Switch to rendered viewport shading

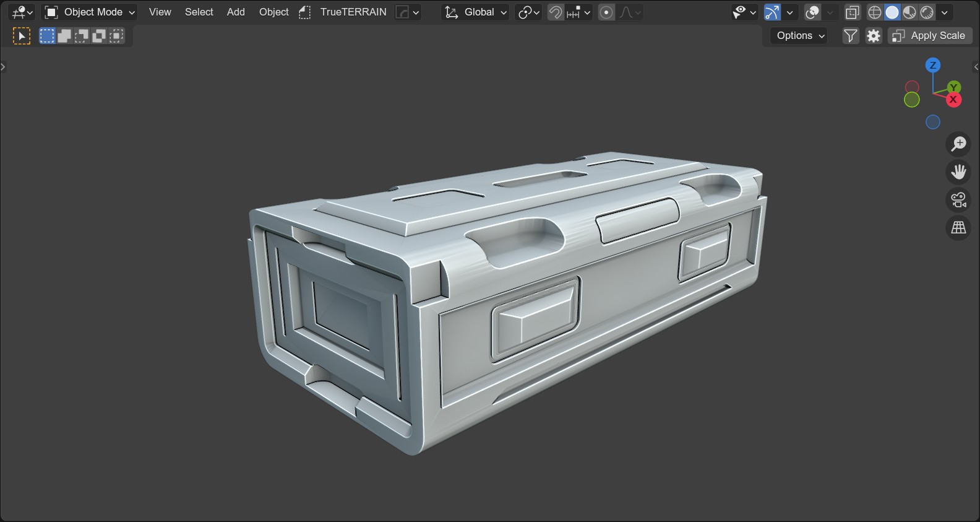click(927, 12)
